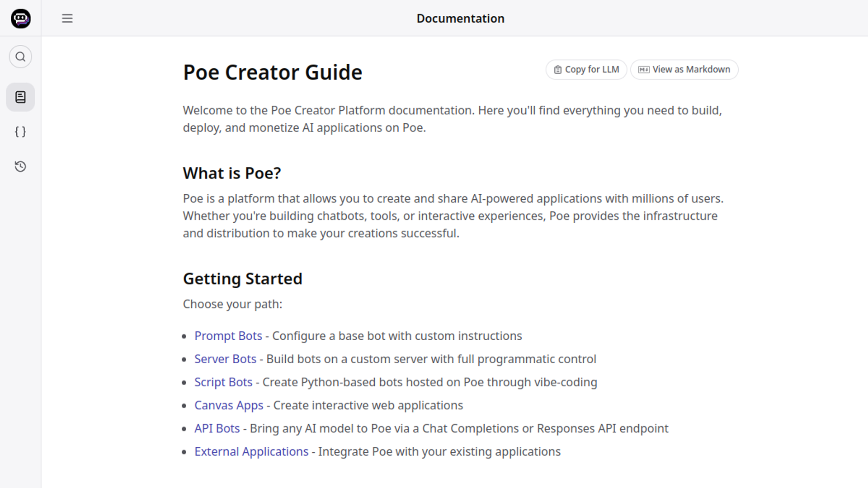This screenshot has width=868, height=488.
Task: Open the API reference curly braces icon
Action: (20, 132)
